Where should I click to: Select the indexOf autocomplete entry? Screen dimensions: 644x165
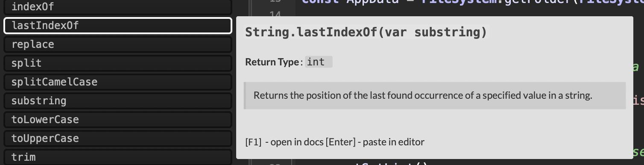pos(117,7)
